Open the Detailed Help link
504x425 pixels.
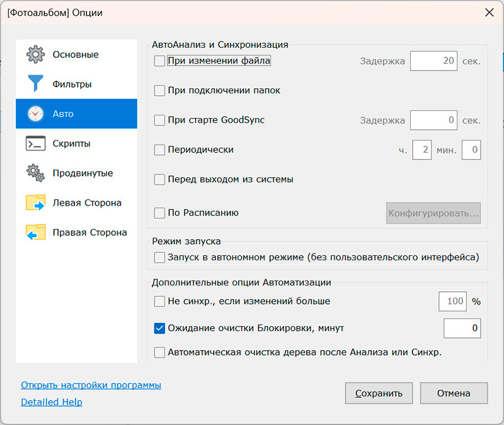[52, 402]
